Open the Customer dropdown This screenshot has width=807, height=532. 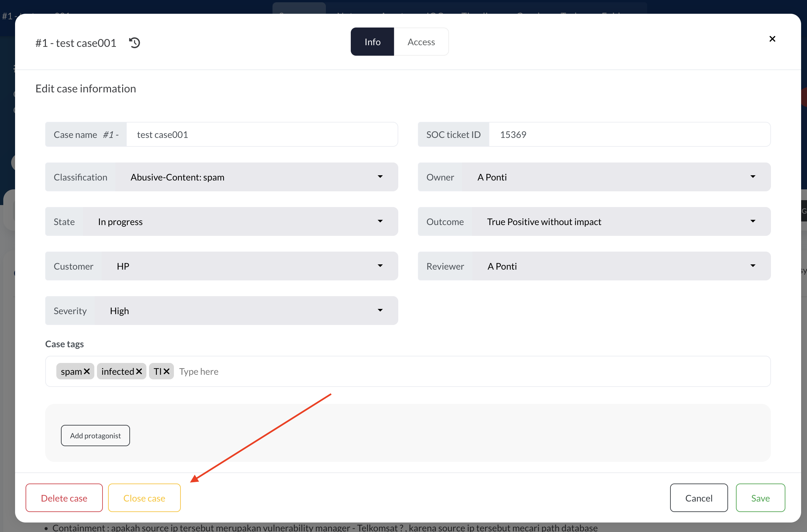point(250,266)
